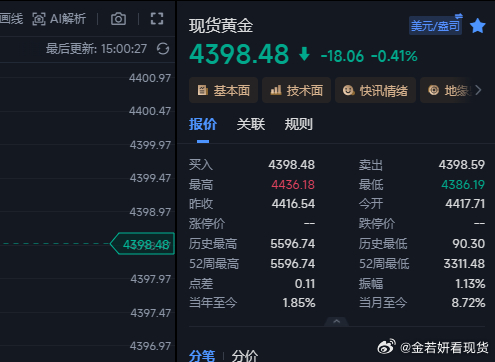Open the AI解析 analysis tool

[59, 19]
